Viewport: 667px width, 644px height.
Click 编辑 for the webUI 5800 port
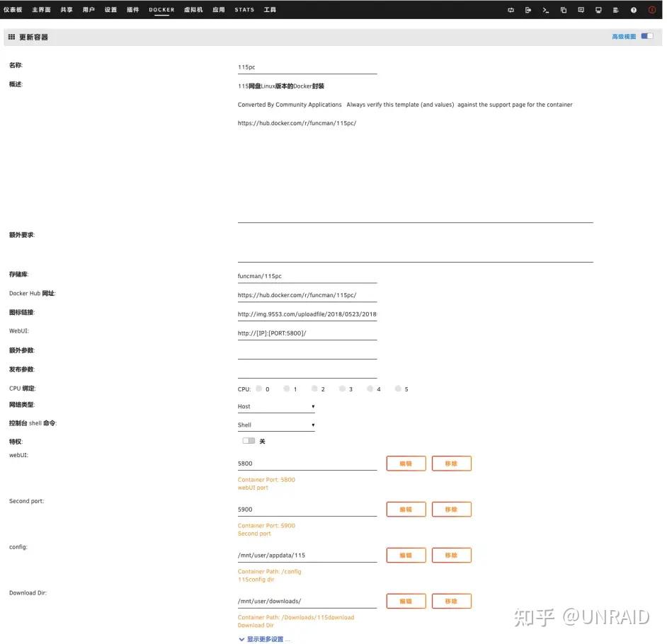coord(406,463)
